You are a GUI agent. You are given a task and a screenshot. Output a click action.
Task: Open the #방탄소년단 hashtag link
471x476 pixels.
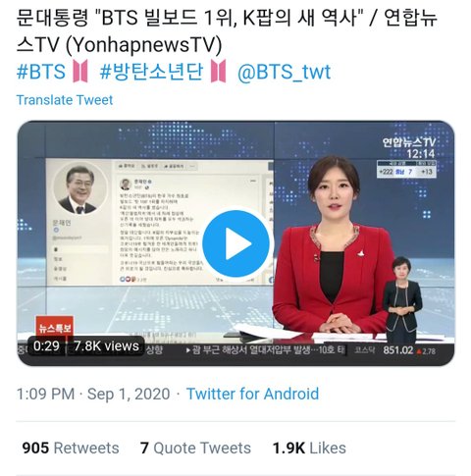click(x=151, y=72)
